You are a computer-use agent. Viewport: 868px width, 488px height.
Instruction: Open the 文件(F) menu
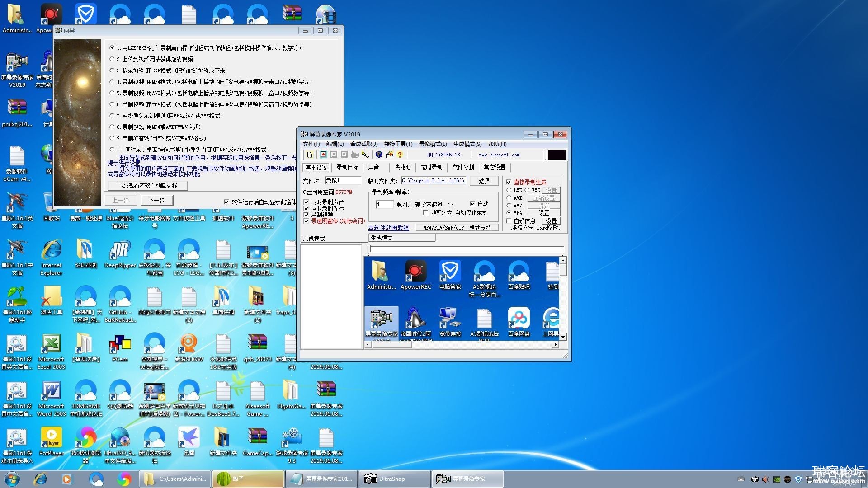click(311, 144)
